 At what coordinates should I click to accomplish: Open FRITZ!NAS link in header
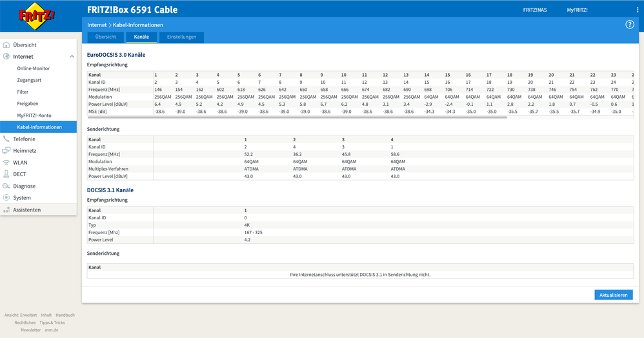click(535, 10)
